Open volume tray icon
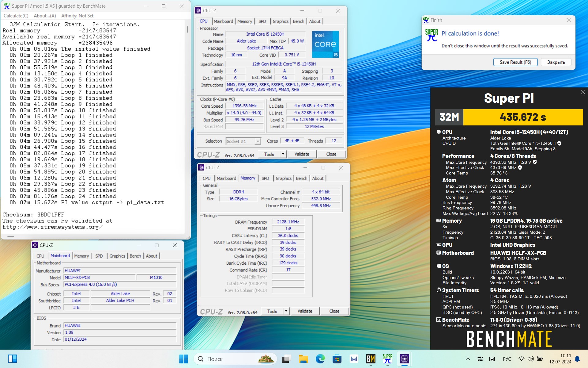588x368 pixels. [531, 359]
